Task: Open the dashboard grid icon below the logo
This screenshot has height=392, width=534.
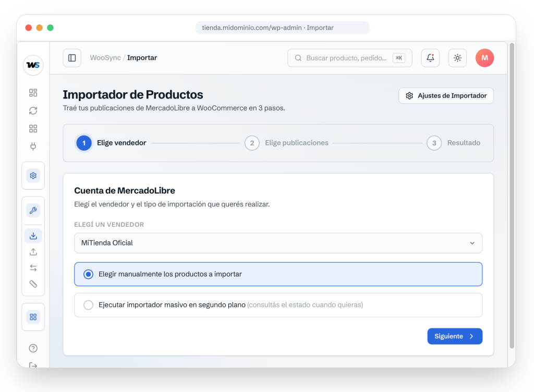Action: click(x=33, y=93)
